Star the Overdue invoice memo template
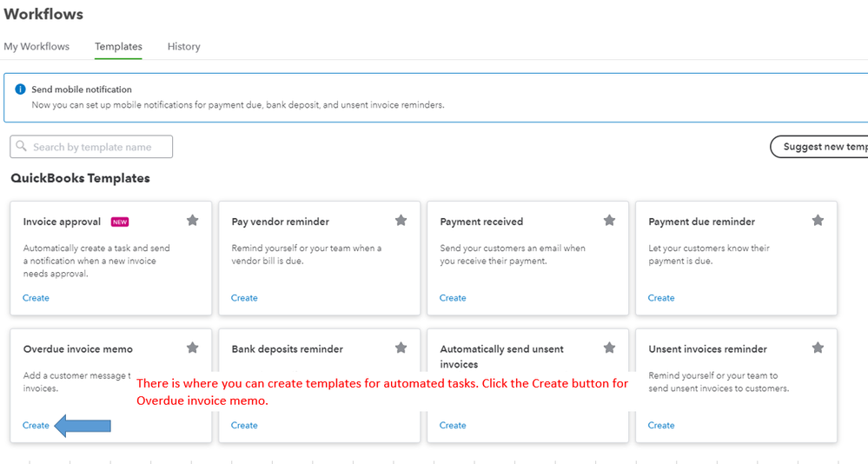The height and width of the screenshot is (464, 868). point(192,348)
